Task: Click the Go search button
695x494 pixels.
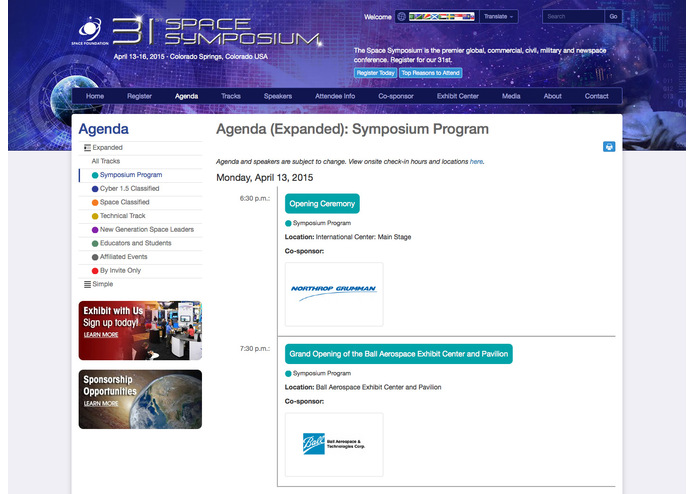Action: pos(613,16)
